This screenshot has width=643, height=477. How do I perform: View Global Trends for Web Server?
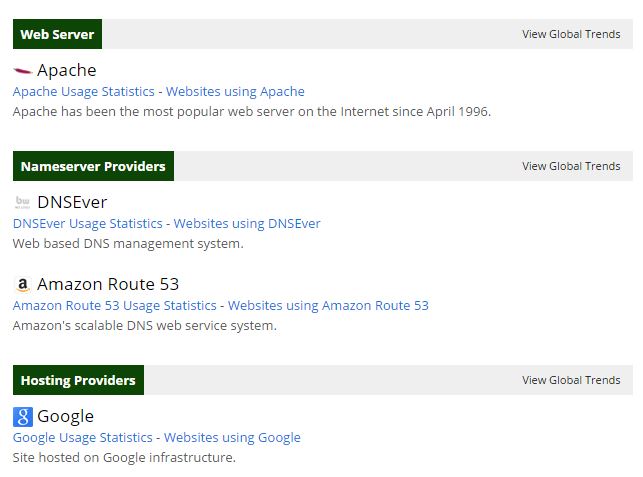click(x=571, y=34)
